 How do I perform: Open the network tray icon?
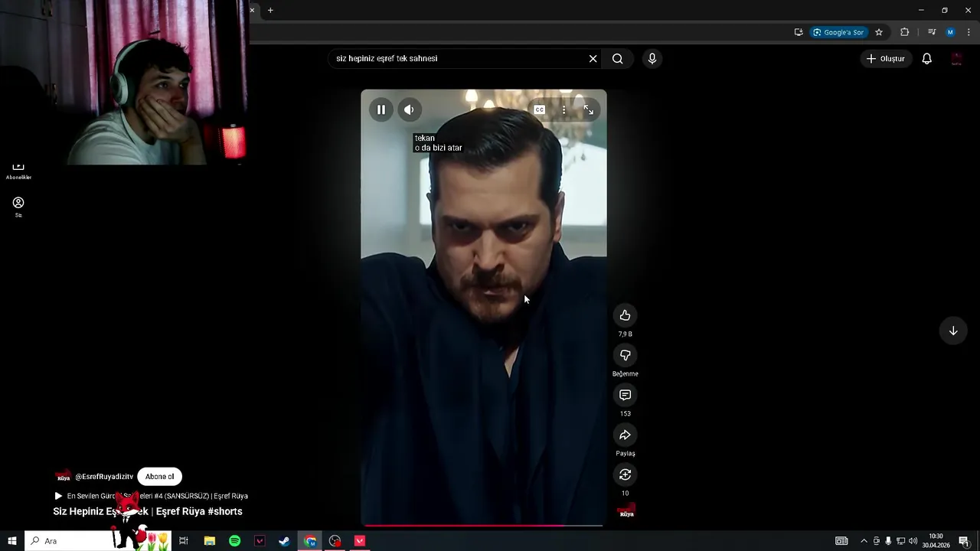pos(900,541)
